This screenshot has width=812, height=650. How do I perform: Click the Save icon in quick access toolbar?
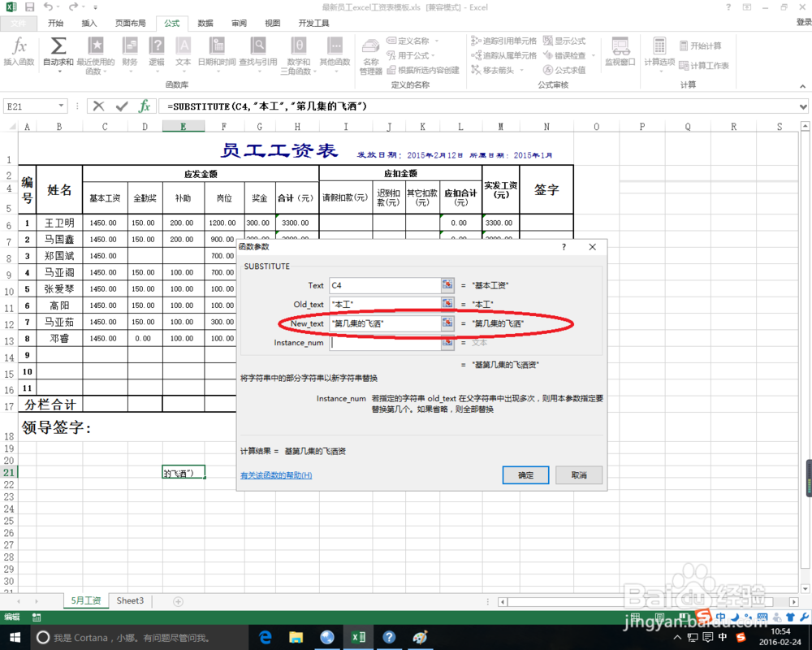[x=29, y=7]
